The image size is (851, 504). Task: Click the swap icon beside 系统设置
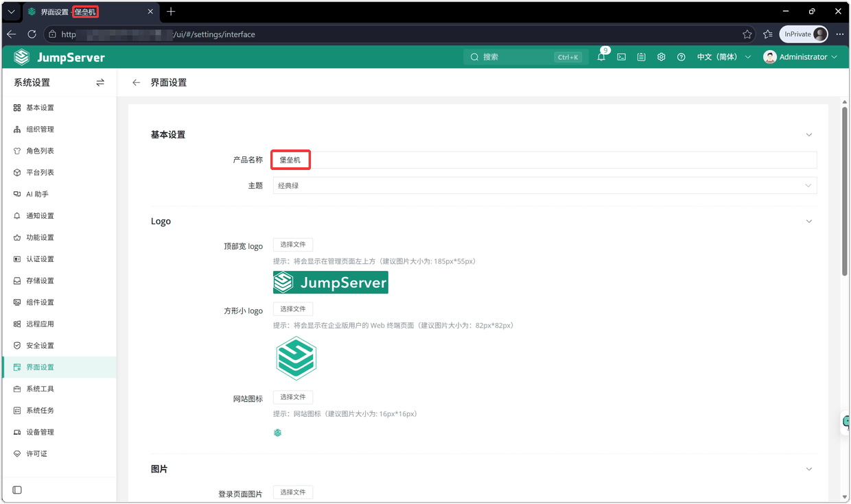point(100,82)
